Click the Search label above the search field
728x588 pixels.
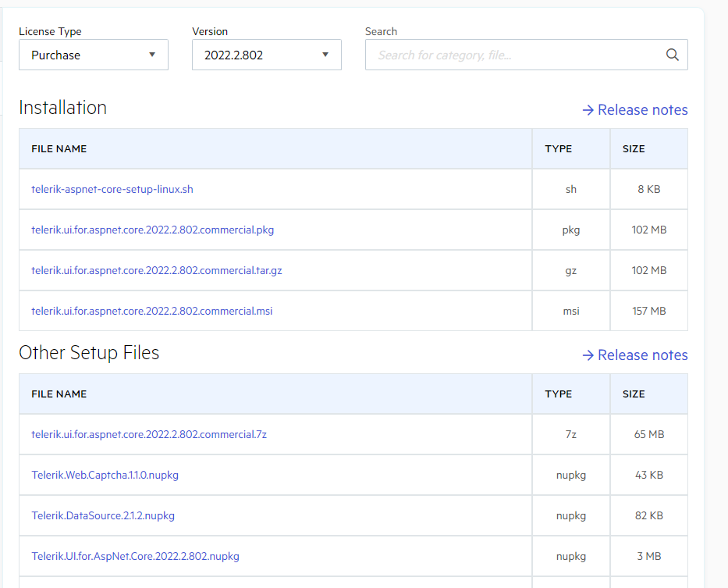click(382, 31)
